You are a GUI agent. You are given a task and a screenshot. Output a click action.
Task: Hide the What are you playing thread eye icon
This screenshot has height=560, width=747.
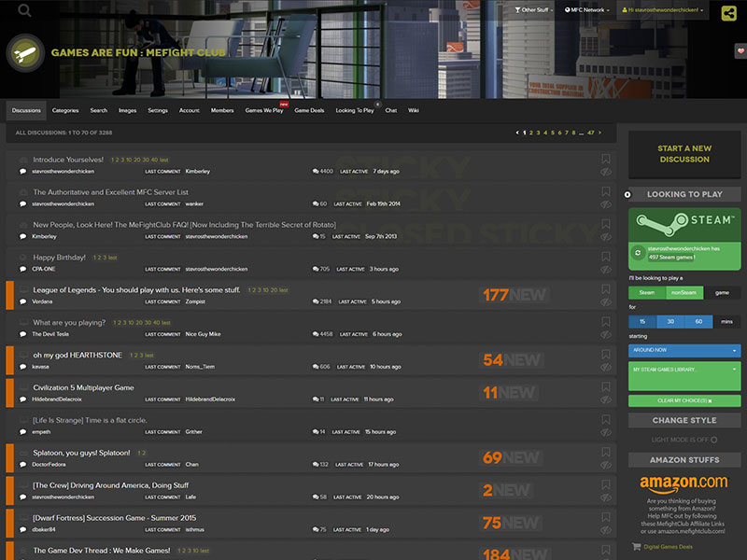(x=605, y=335)
